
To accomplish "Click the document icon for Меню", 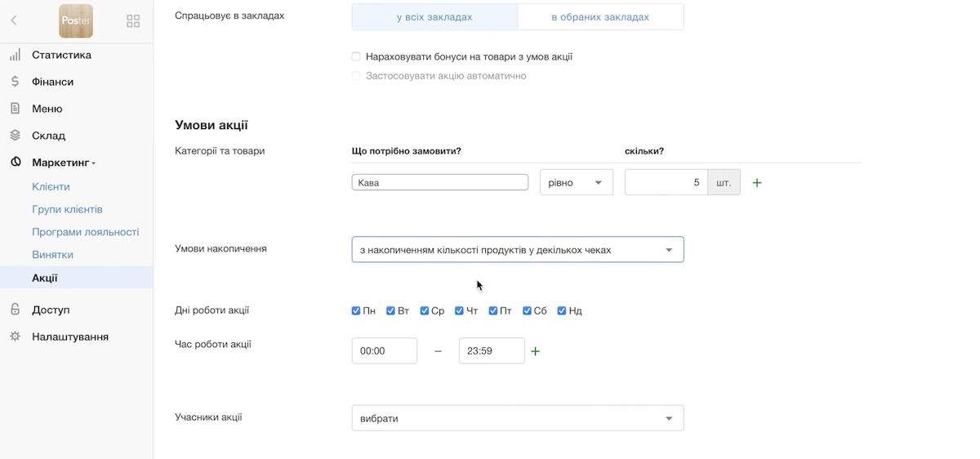I will click(x=15, y=109).
